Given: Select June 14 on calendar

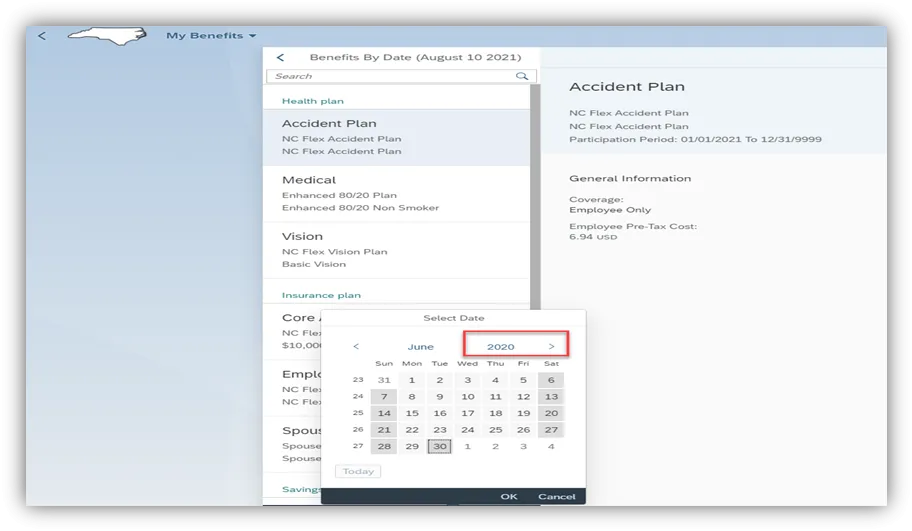Looking at the screenshot, I should pyautogui.click(x=384, y=413).
